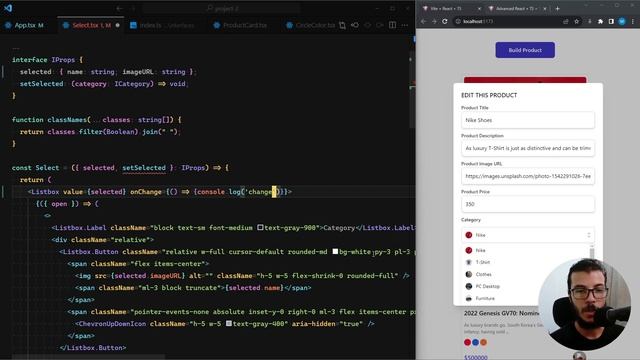640x360 pixels.
Task: Click the red color circle on product card
Action: point(467,342)
